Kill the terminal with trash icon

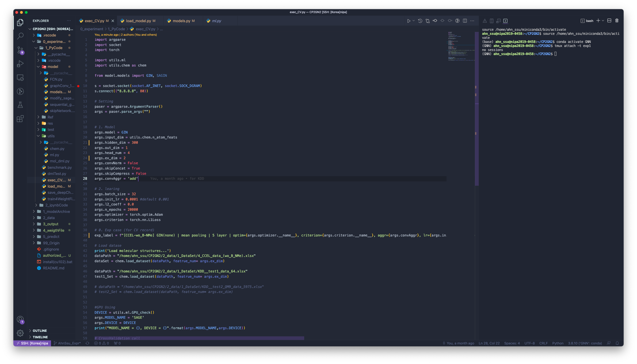[617, 21]
